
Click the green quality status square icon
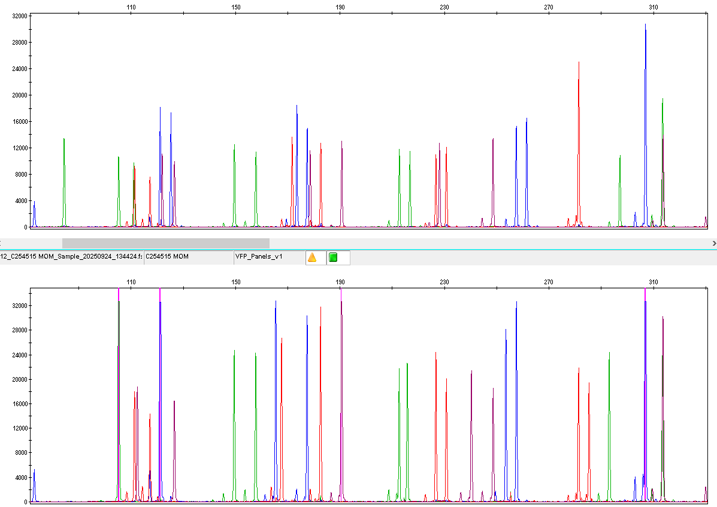tap(333, 257)
